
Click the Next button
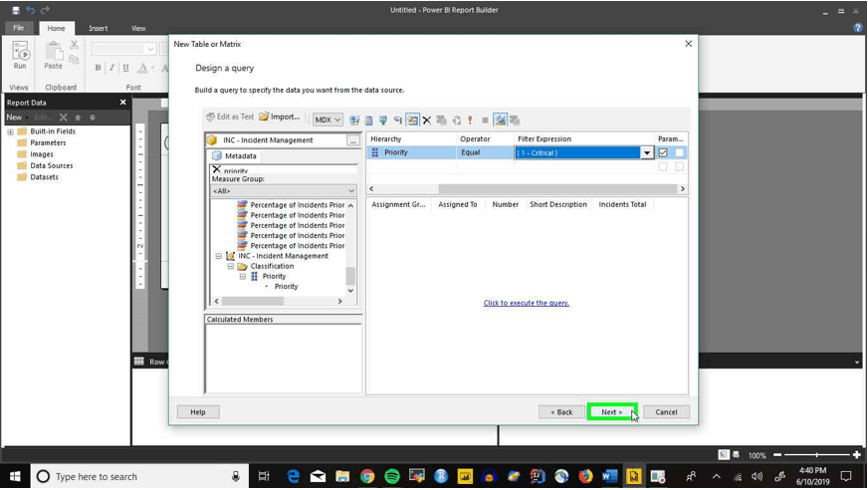[x=612, y=412]
